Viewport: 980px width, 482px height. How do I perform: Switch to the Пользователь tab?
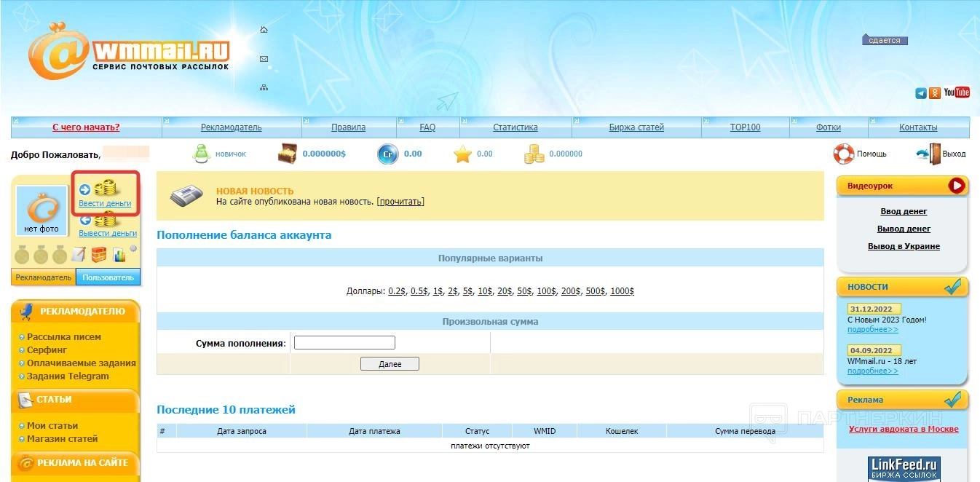click(108, 277)
